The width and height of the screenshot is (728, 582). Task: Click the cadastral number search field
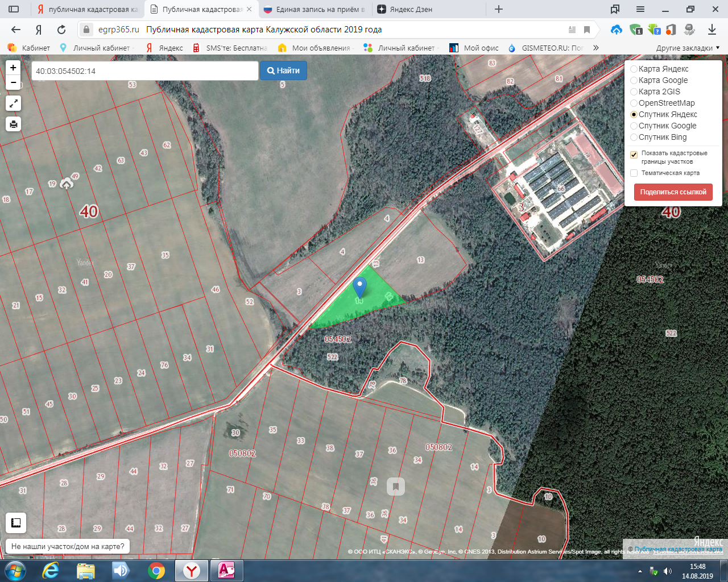point(144,71)
